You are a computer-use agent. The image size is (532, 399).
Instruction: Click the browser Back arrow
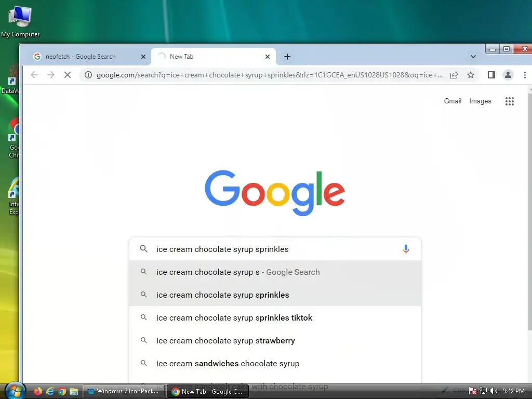click(34, 75)
